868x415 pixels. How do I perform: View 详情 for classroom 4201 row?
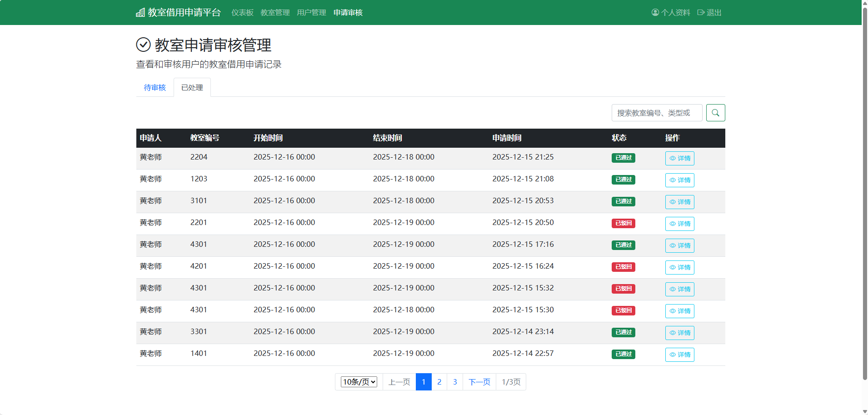(679, 267)
